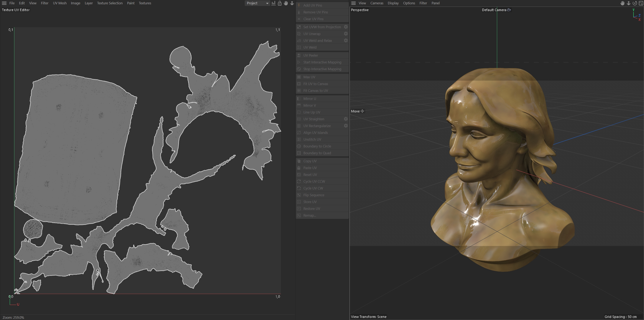Toggle the lock icon in UV editor
The width and height of the screenshot is (644, 320).
click(x=280, y=3)
